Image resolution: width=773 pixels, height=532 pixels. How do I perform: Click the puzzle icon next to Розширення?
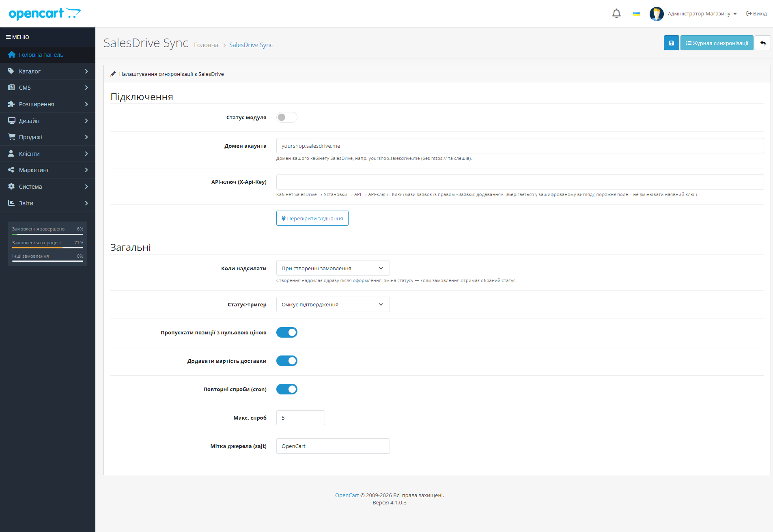point(11,104)
